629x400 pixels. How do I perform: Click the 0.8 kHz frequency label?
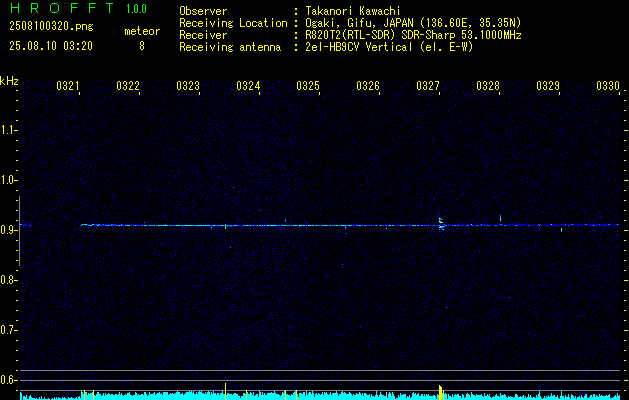pos(8,280)
